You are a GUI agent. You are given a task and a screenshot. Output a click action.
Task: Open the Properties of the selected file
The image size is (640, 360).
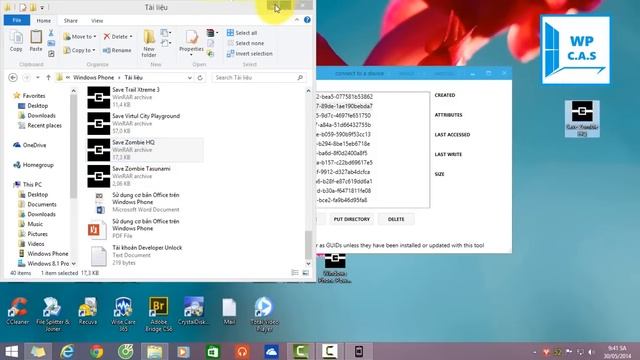click(191, 42)
